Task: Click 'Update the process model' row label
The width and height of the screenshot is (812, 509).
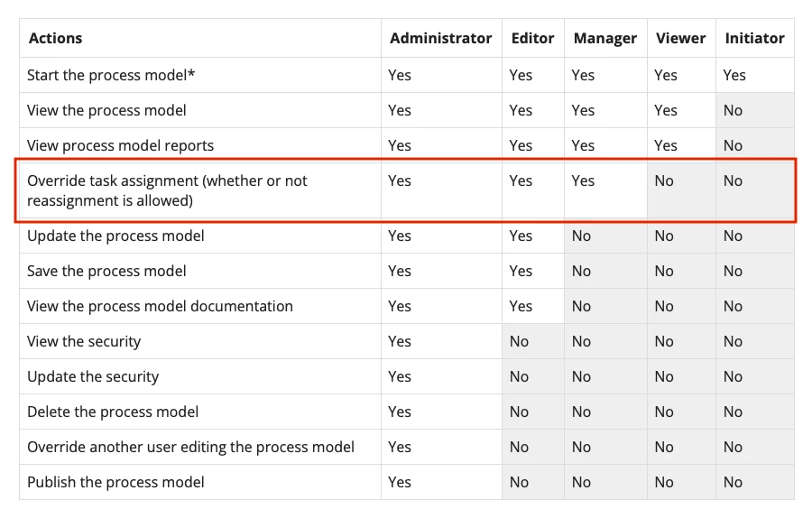Action: pyautogui.click(x=115, y=236)
